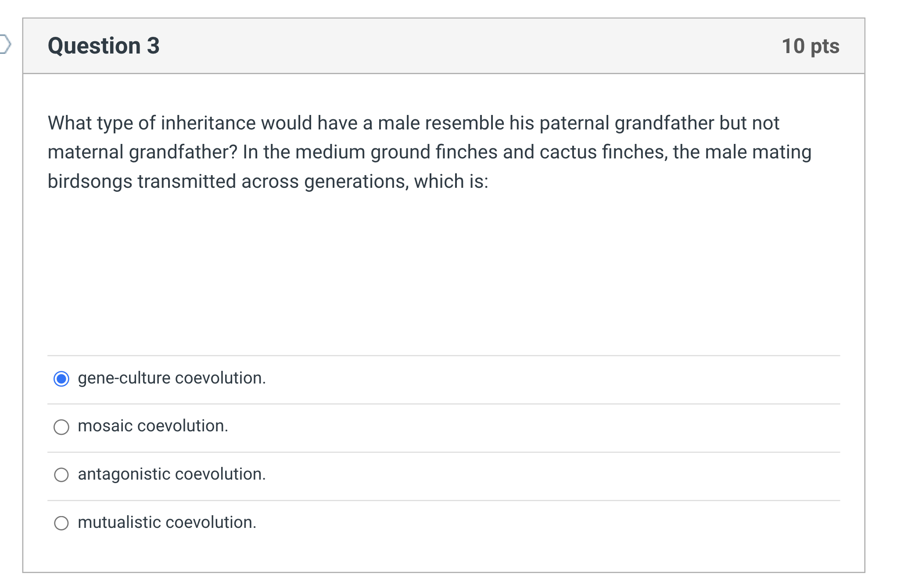Click the "gene-culture coevolution." answer text

[172, 378]
